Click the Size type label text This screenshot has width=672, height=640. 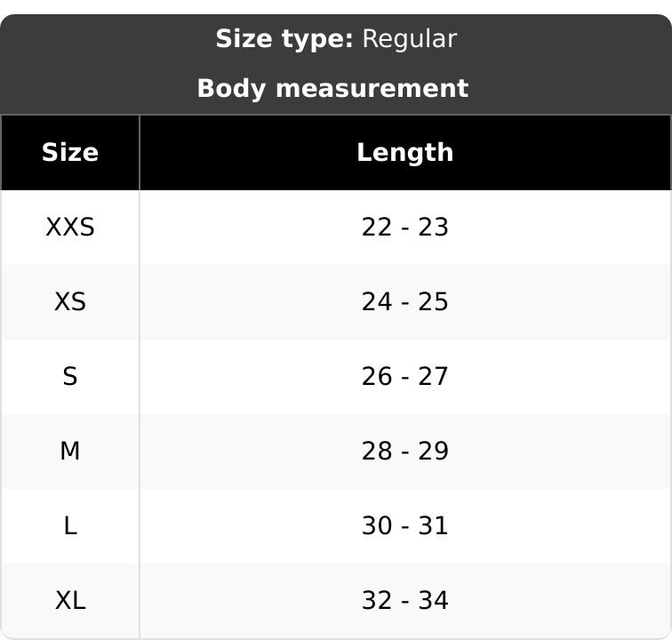284,39
